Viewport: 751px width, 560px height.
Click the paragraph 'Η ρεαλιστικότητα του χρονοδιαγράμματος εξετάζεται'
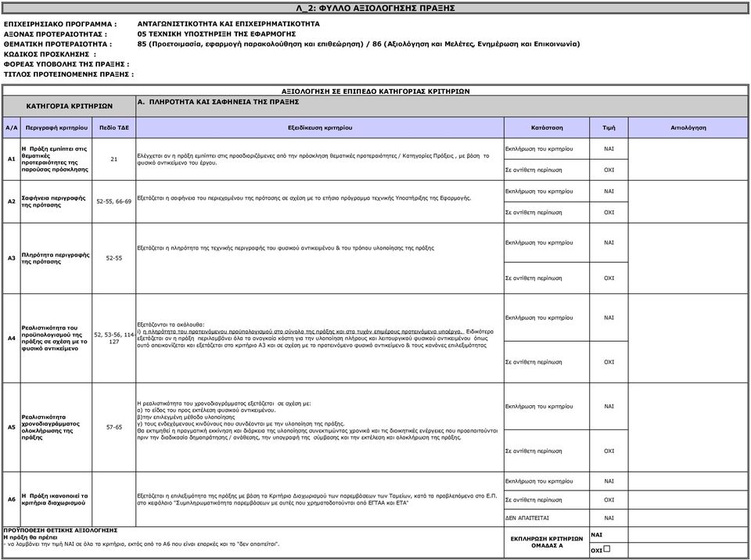click(317, 421)
